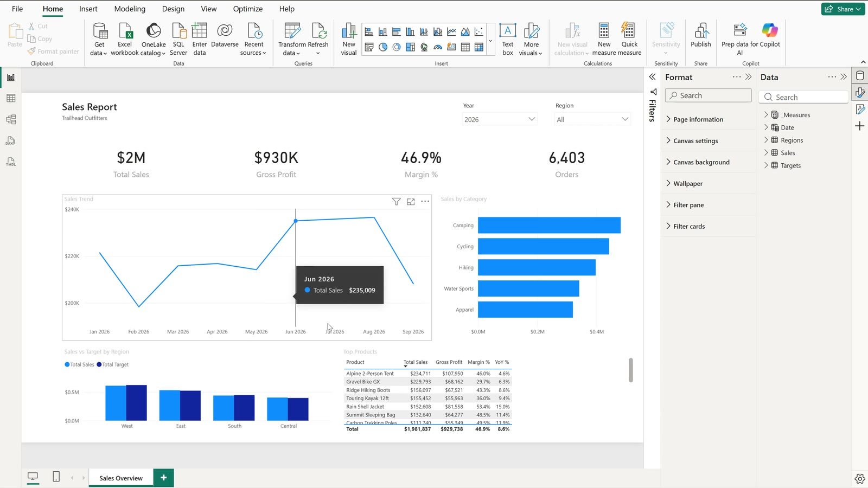
Task: Expand the Filters pane
Action: click(x=653, y=77)
